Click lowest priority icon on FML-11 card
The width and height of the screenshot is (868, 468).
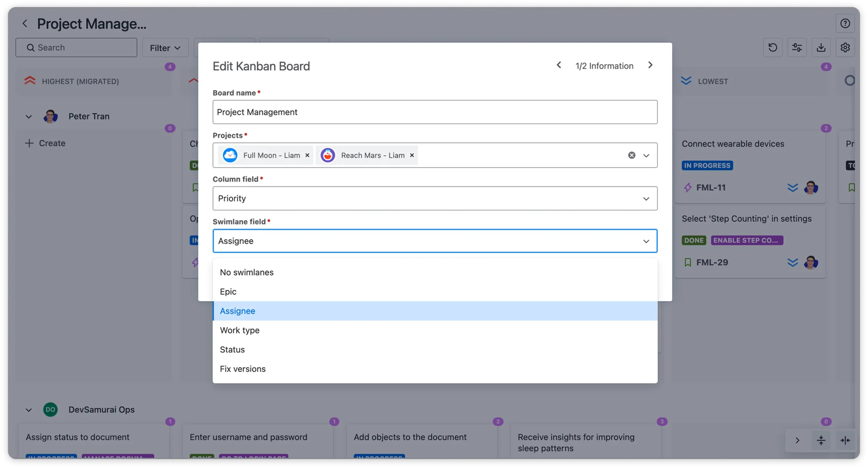coord(792,187)
